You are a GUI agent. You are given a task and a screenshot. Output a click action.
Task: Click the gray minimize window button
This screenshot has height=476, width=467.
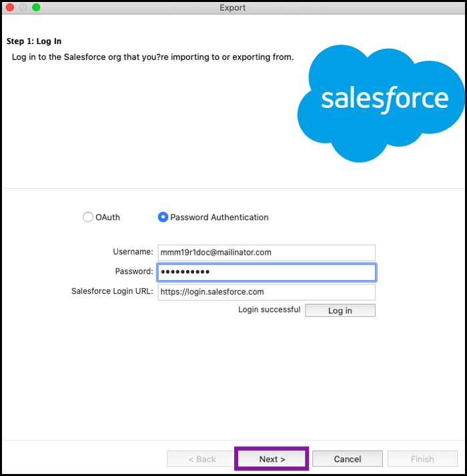pos(23,7)
